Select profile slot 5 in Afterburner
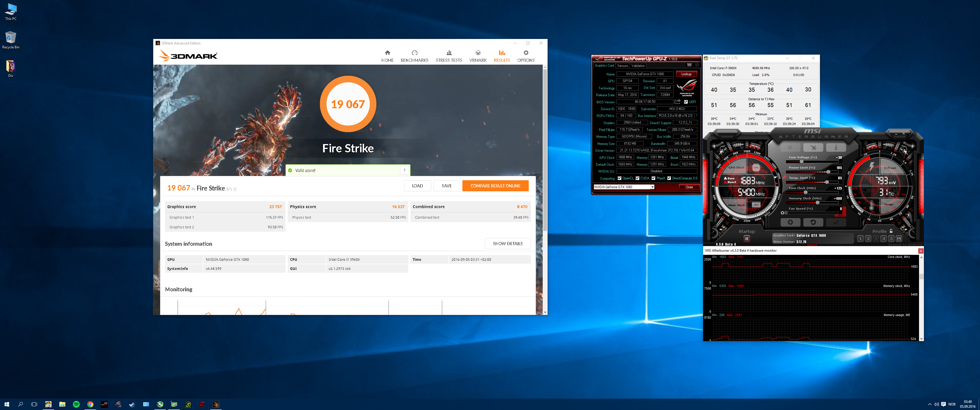 pos(891,239)
